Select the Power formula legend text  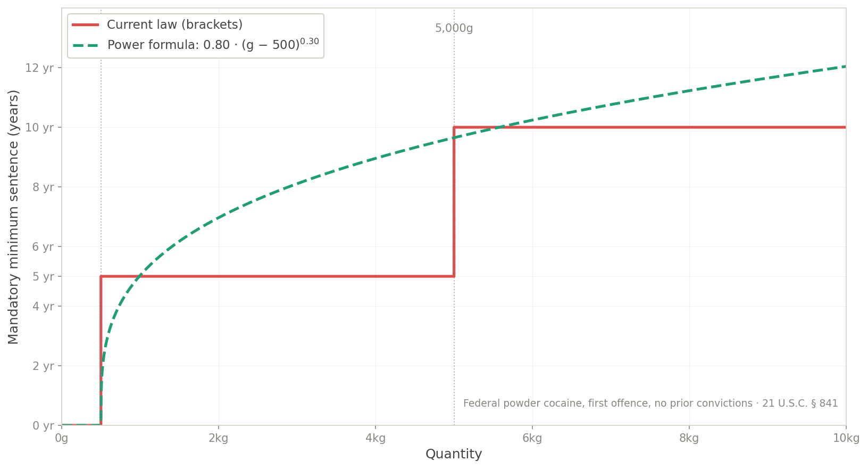coord(213,44)
